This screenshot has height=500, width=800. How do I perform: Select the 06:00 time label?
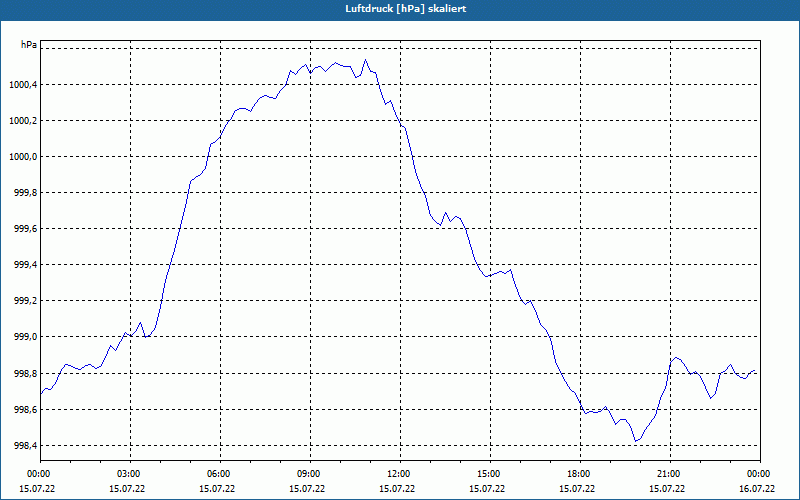pos(220,474)
